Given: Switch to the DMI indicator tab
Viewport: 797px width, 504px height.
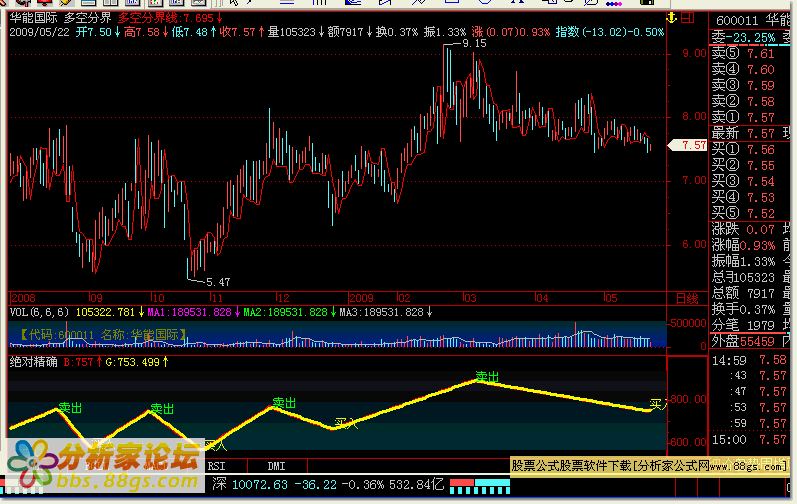Looking at the screenshot, I should tap(277, 466).
